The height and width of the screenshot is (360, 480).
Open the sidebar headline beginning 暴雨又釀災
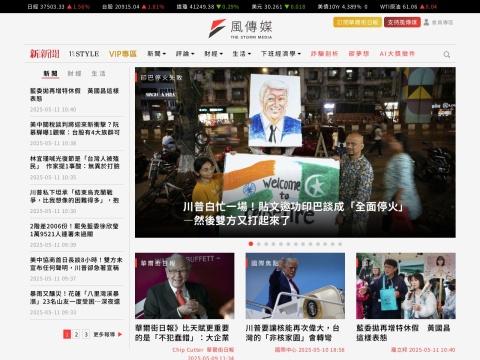click(x=75, y=298)
